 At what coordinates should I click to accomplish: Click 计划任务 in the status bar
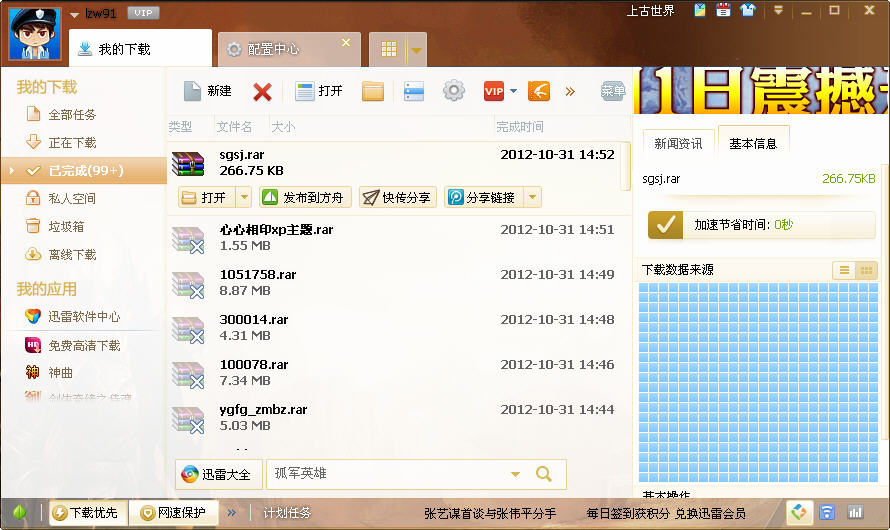pos(287,513)
